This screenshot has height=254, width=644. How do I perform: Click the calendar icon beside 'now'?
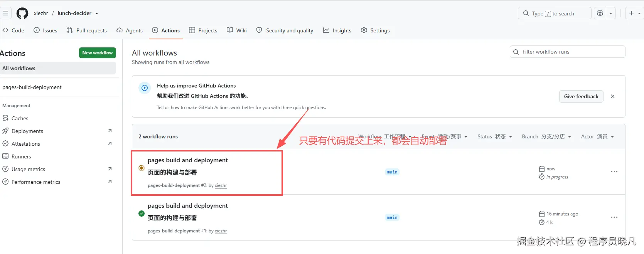[x=542, y=169]
